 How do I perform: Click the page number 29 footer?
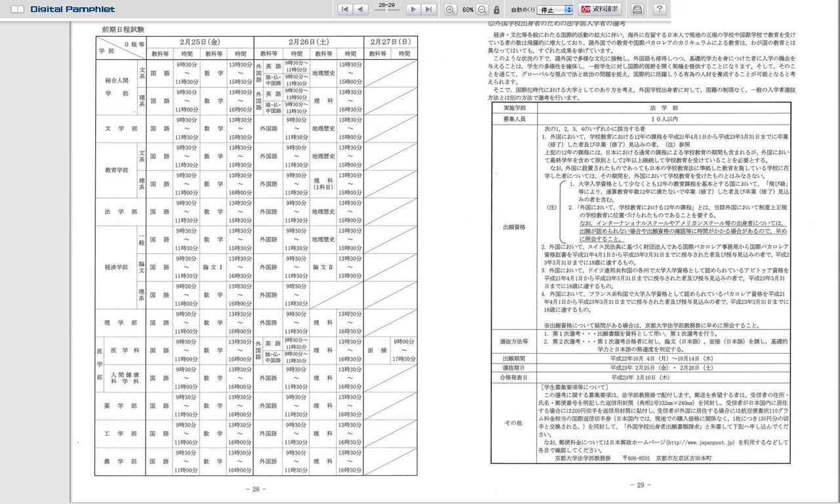coord(640,485)
